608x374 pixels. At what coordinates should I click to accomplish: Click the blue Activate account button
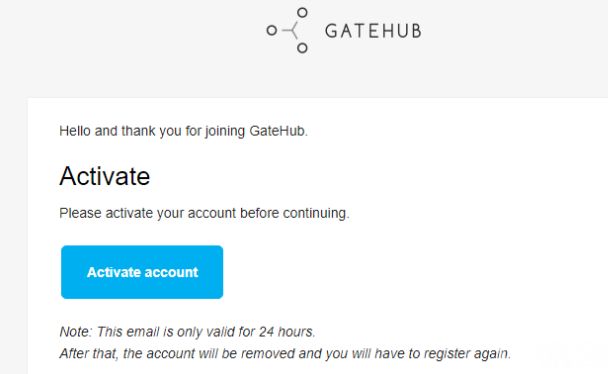142,272
